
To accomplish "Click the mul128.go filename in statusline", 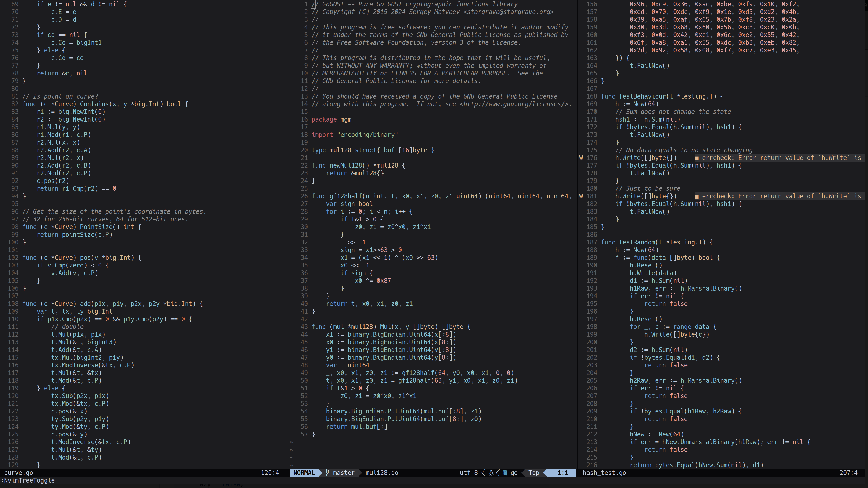I will point(381,472).
